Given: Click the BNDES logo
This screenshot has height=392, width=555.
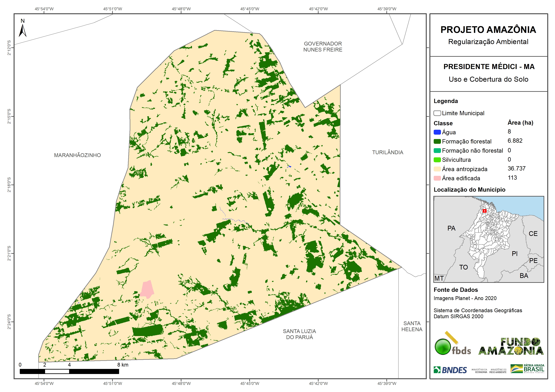Looking at the screenshot, I should pos(450,370).
